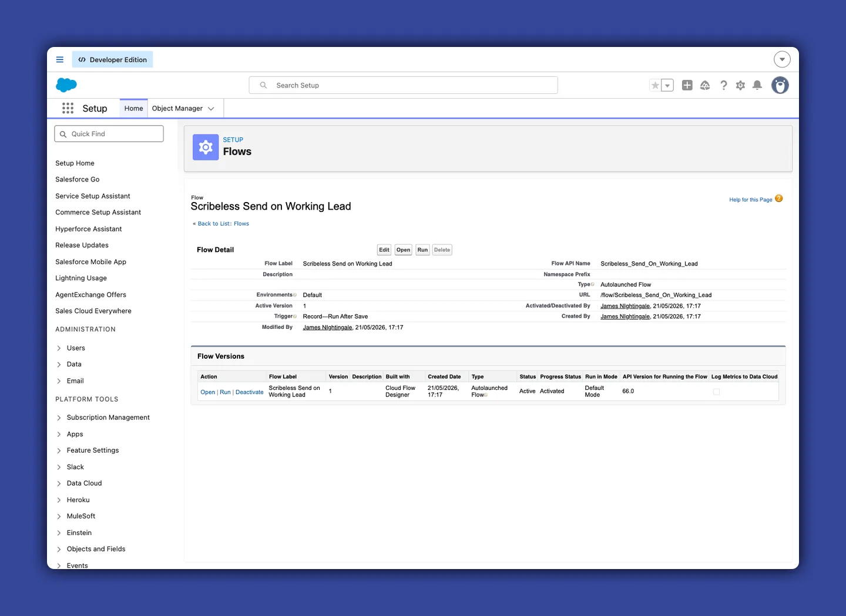This screenshot has height=616, width=846.
Task: Open James Nightingale link in Activated/Deactivated By
Action: 625,306
